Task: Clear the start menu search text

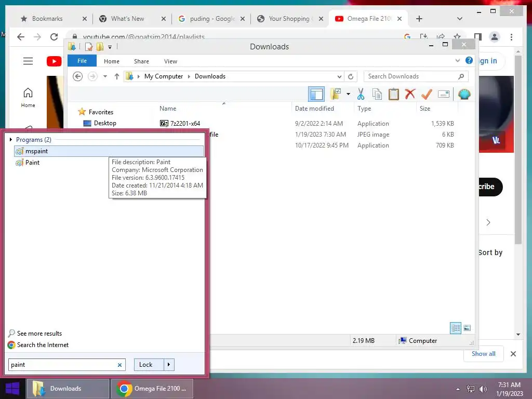Action: pyautogui.click(x=119, y=365)
